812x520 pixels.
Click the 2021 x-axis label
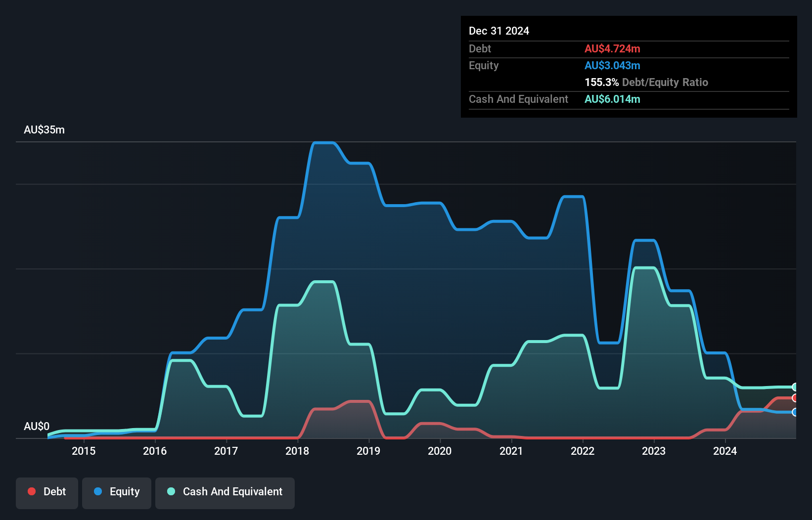pyautogui.click(x=511, y=451)
